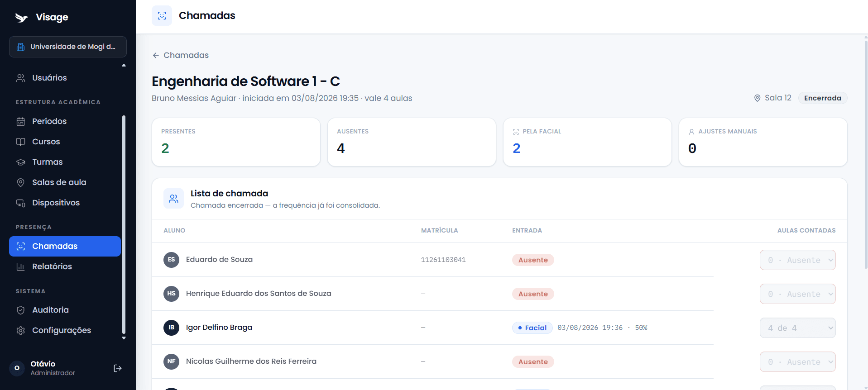Viewport: 868px width, 390px height.
Task: Click the back arrow icon beside Chamadas
Action: click(156, 55)
